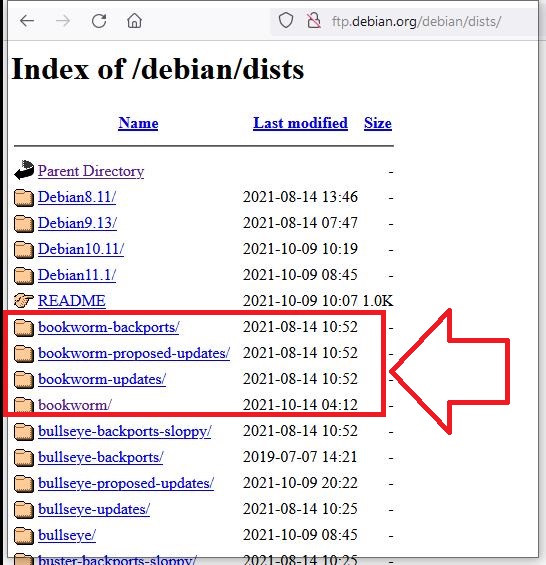Image resolution: width=546 pixels, height=565 pixels.
Task: Open the bullseye-backports-sloppy/ directory
Action: (124, 431)
